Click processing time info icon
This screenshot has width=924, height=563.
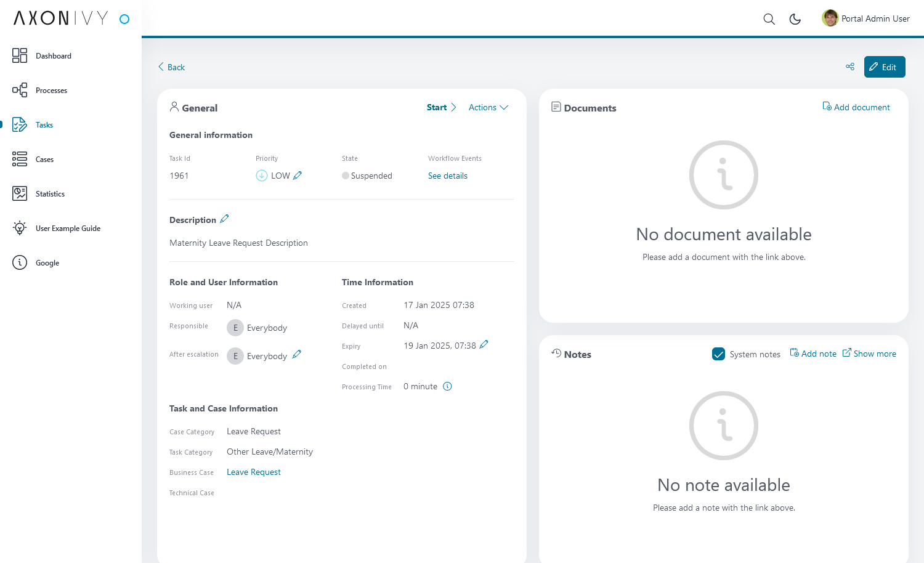(x=447, y=387)
